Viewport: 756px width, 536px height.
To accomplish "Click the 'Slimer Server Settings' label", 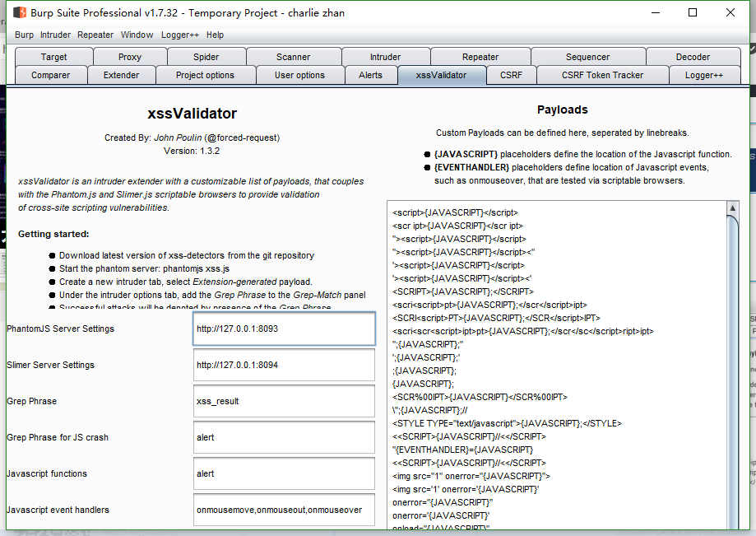I will click(51, 365).
